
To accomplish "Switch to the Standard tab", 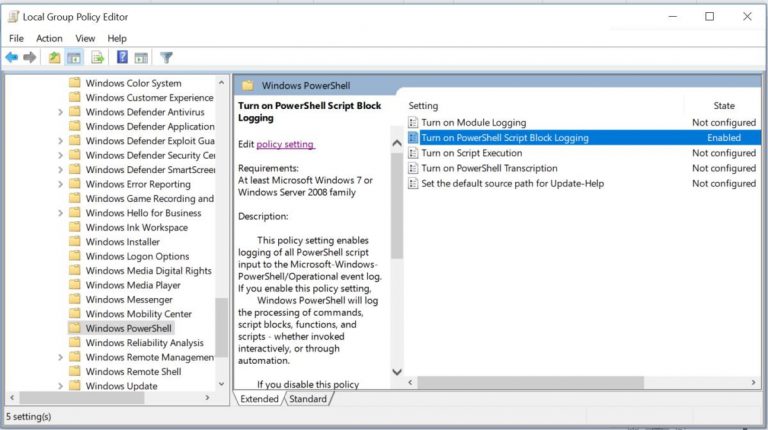I will click(308, 399).
